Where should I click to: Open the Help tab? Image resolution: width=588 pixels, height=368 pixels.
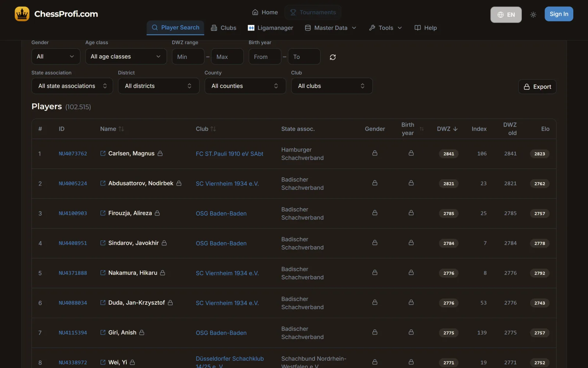[426, 28]
